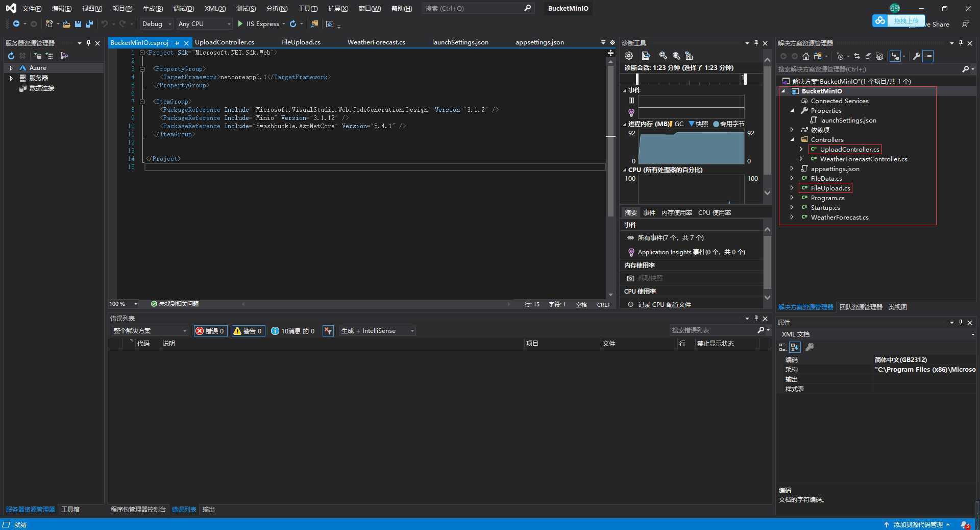The height and width of the screenshot is (530, 980).
Task: Click the Find in Files icon
Action: 314,24
